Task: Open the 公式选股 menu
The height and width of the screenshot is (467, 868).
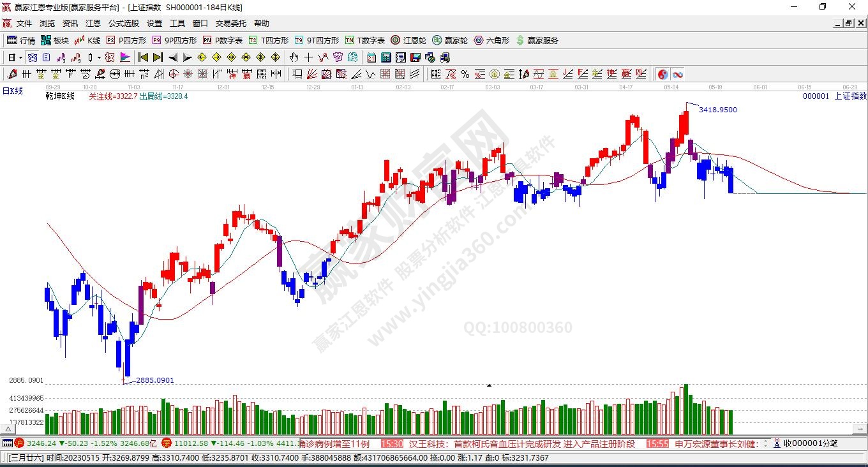Action: 123,24
